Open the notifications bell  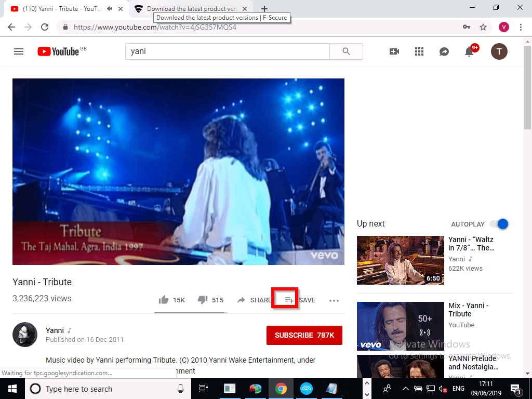point(469,51)
